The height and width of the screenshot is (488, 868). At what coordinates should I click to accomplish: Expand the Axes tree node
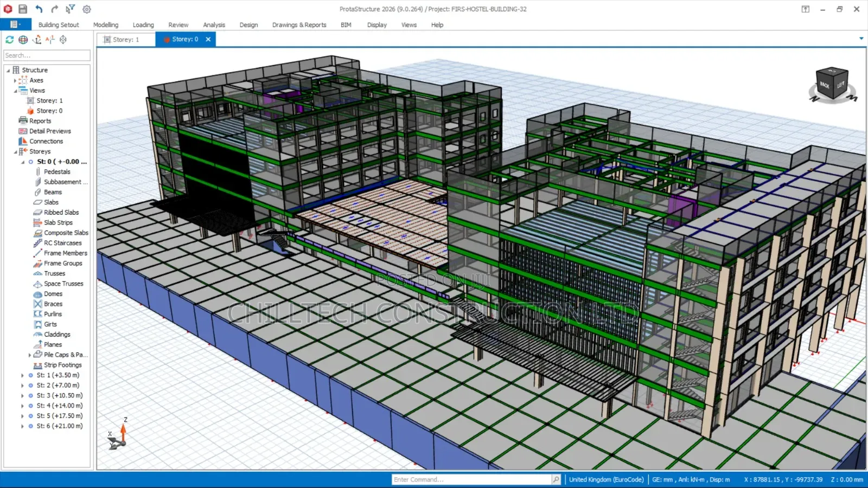click(15, 80)
